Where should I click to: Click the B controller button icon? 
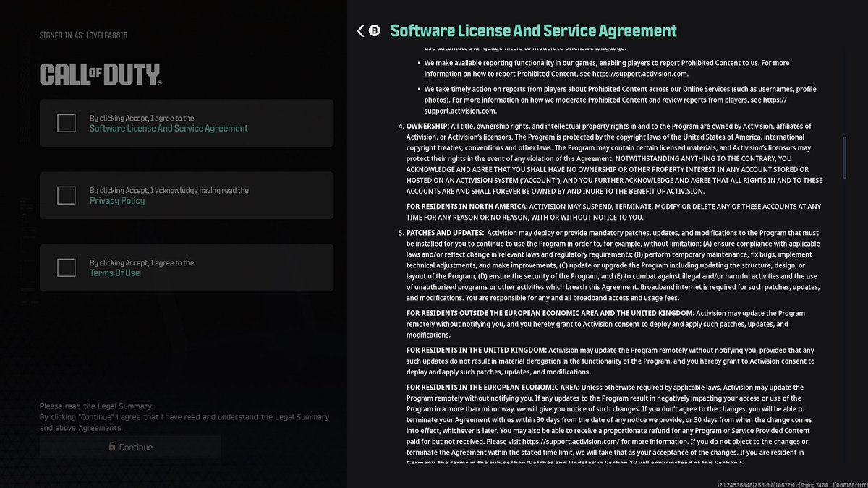tap(375, 30)
